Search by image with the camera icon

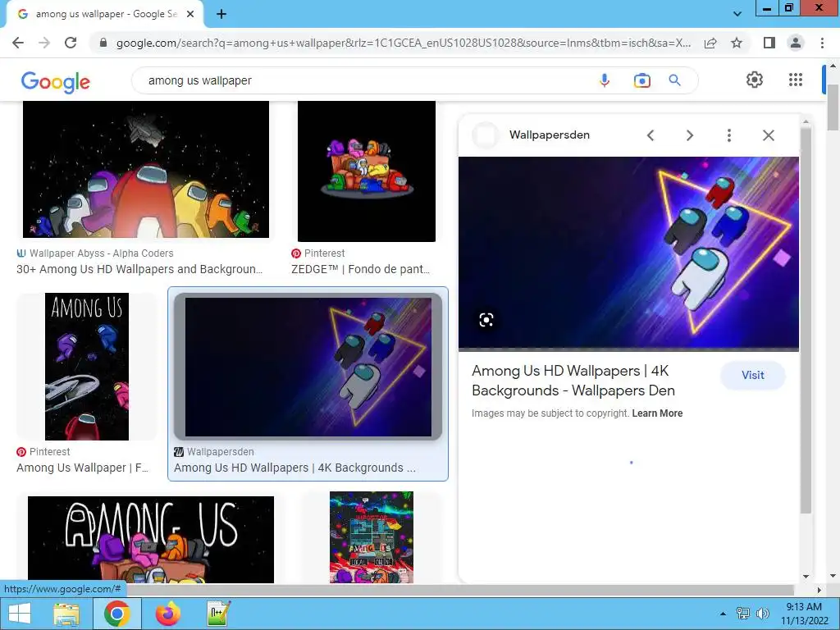coord(641,80)
